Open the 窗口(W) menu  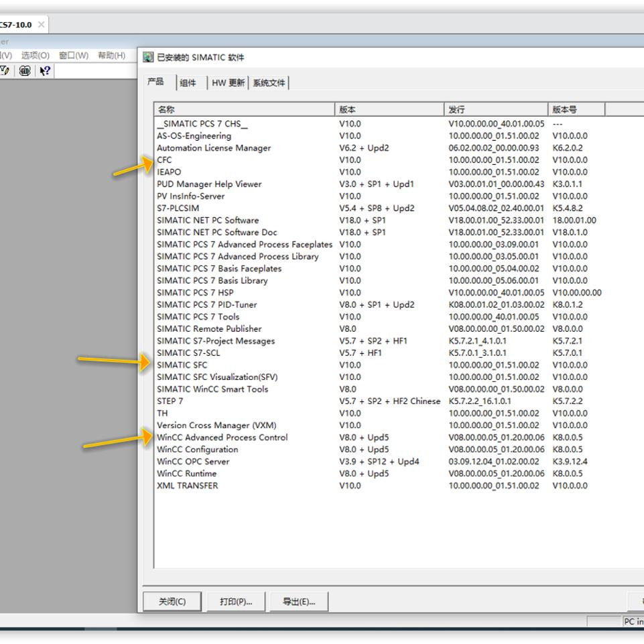[x=74, y=55]
